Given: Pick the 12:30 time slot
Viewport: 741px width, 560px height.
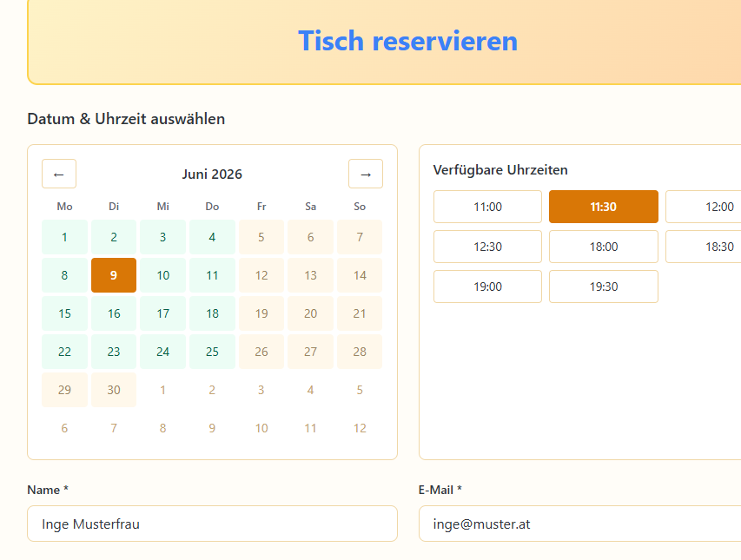Looking at the screenshot, I should pos(487,247).
